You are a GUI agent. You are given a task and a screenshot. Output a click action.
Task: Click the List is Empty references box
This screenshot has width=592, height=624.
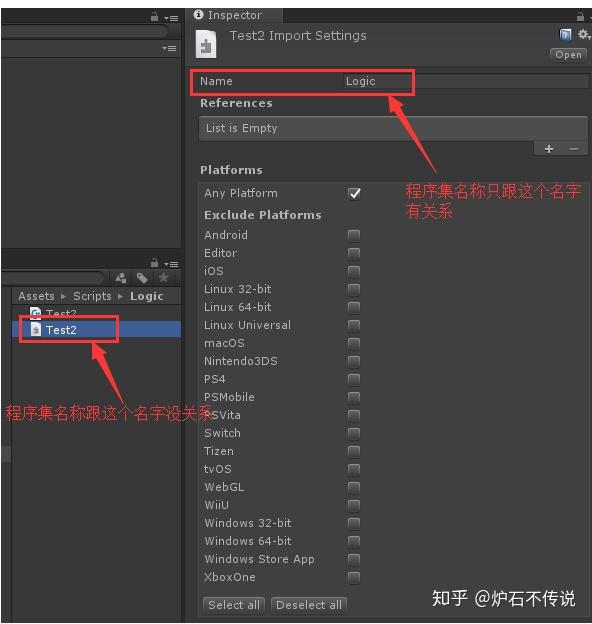point(393,128)
